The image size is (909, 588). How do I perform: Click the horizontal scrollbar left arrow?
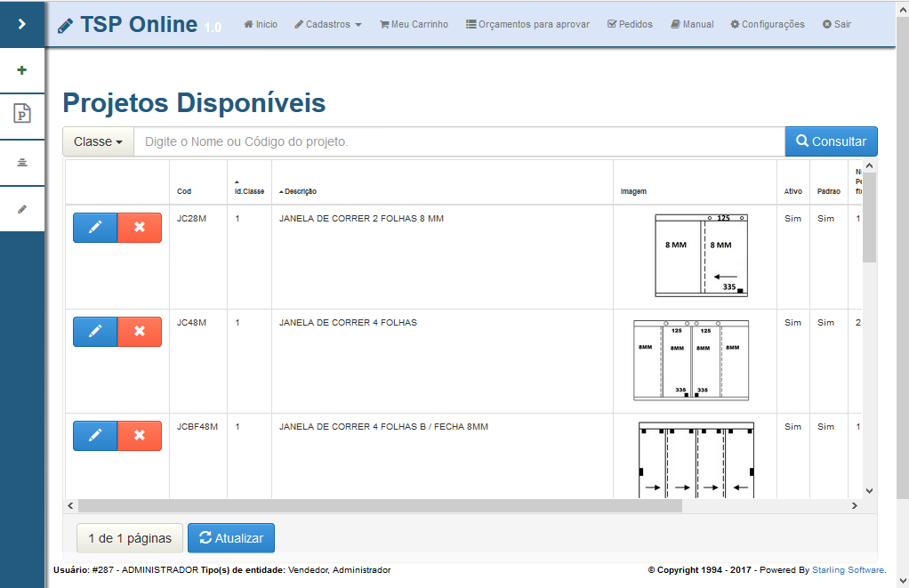pyautogui.click(x=70, y=505)
